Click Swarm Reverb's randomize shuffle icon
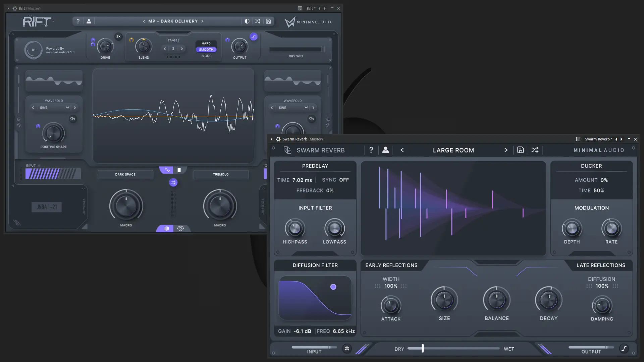Screen dimensions: 644x362 (535, 150)
